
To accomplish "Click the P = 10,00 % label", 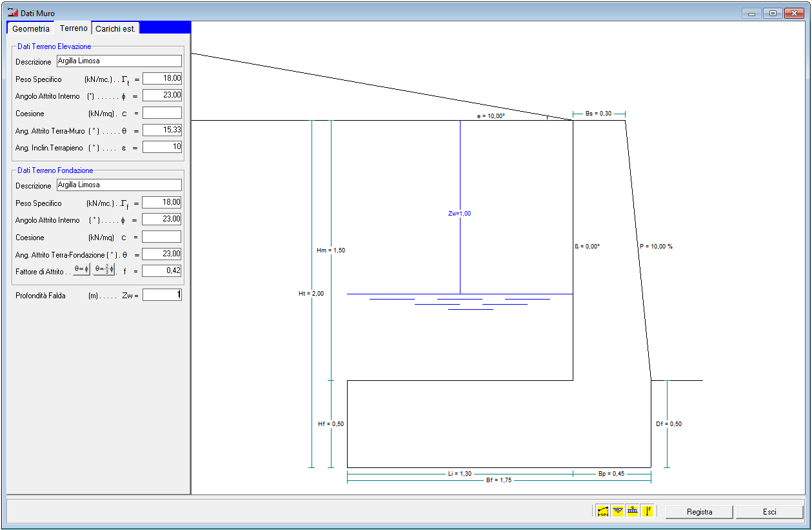I will pos(656,247).
